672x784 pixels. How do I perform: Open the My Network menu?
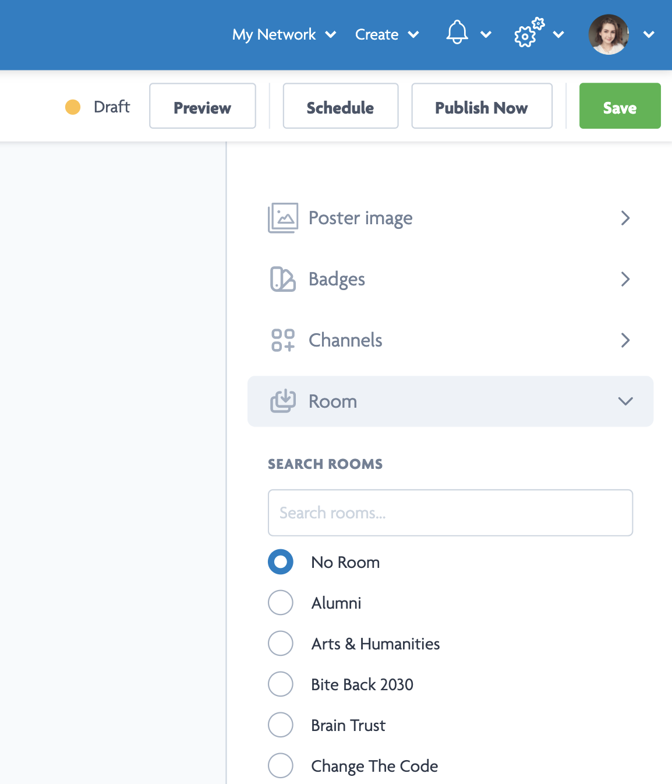284,34
